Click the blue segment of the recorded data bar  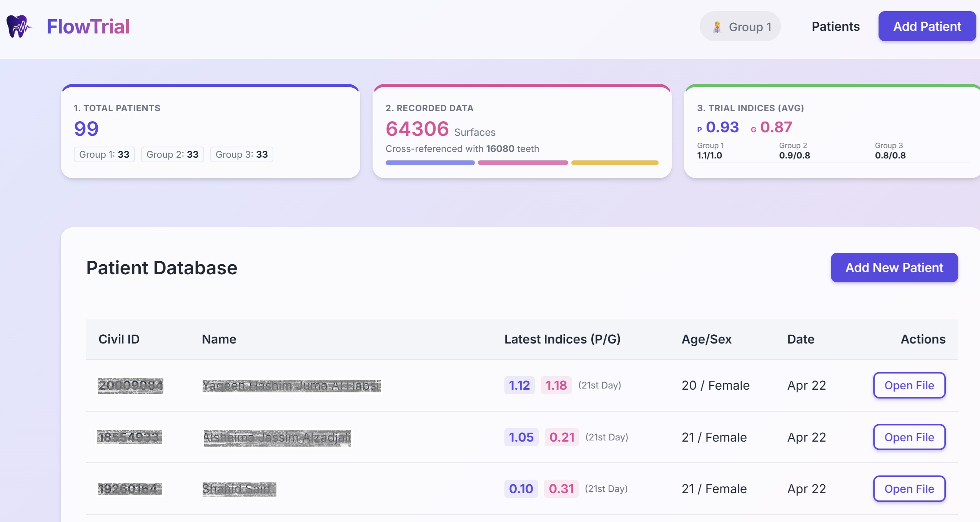click(x=430, y=163)
